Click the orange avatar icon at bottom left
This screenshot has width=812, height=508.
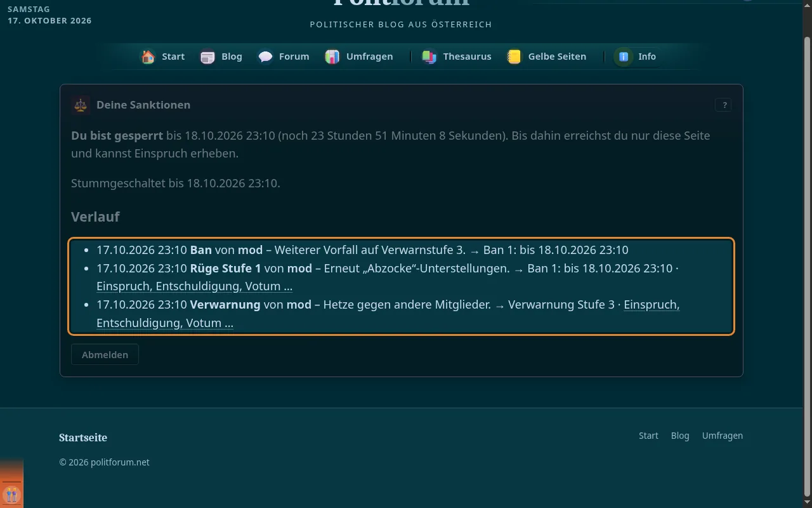coord(11,495)
